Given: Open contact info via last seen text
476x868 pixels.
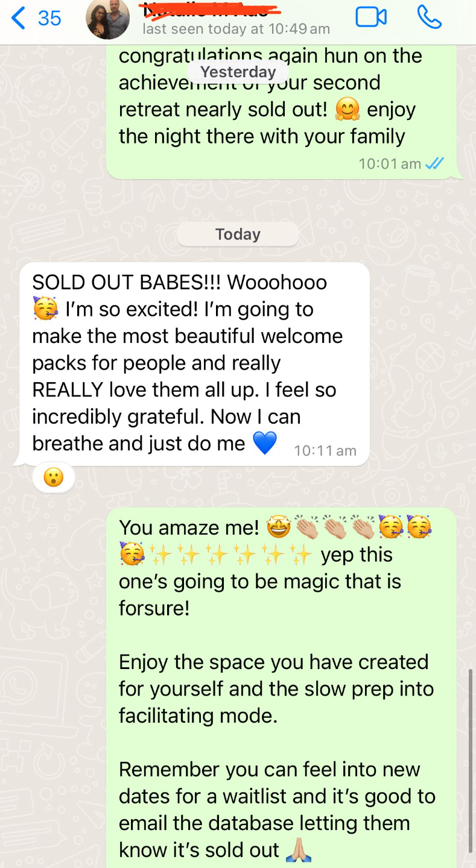Looking at the screenshot, I should pyautogui.click(x=236, y=28).
